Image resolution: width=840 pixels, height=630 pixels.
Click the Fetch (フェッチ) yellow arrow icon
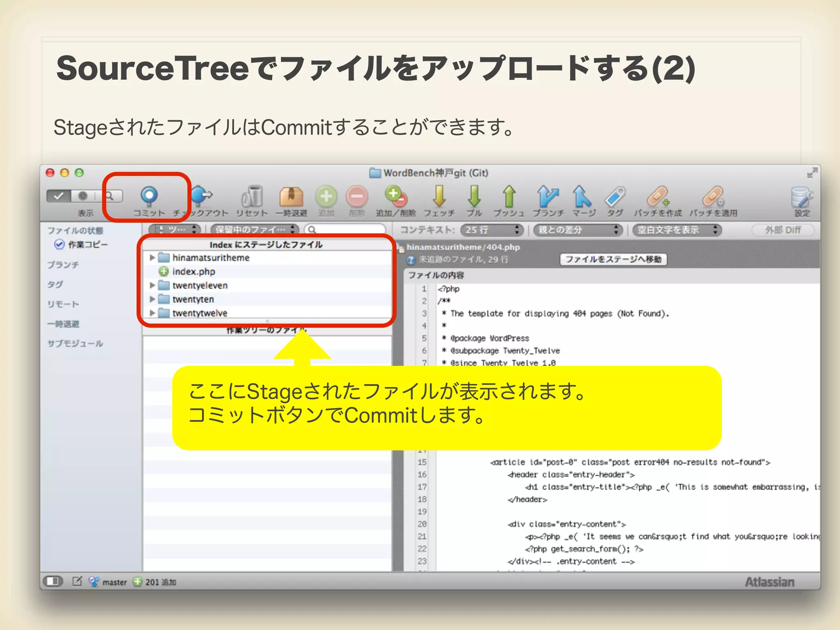pyautogui.click(x=439, y=196)
